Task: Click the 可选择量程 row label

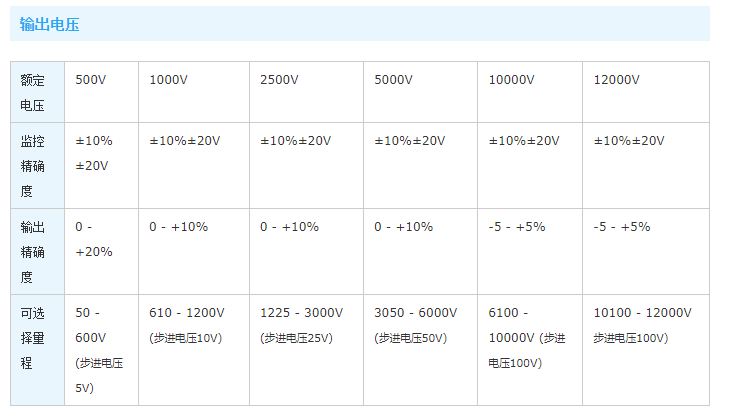Action: (x=33, y=337)
